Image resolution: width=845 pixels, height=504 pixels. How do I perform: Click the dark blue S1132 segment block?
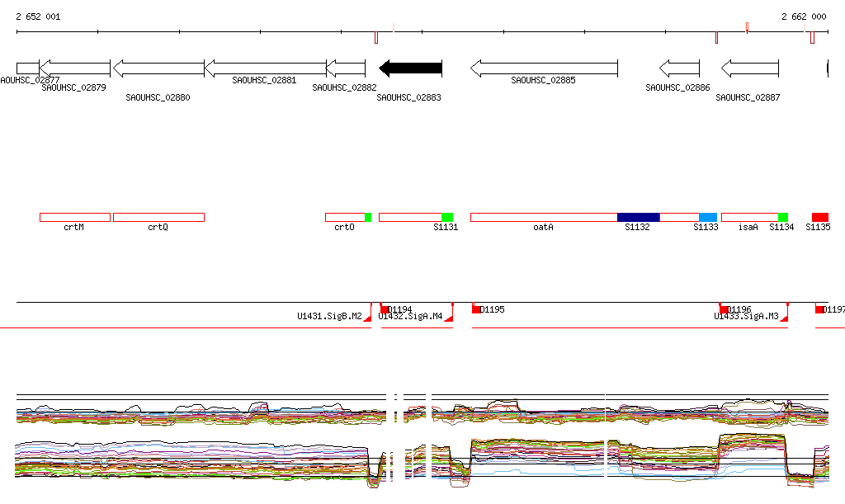639,218
